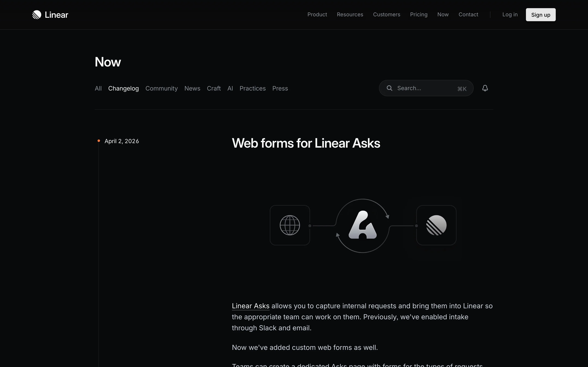Click the Pricing menu item
This screenshot has width=588, height=367.
[x=419, y=14]
